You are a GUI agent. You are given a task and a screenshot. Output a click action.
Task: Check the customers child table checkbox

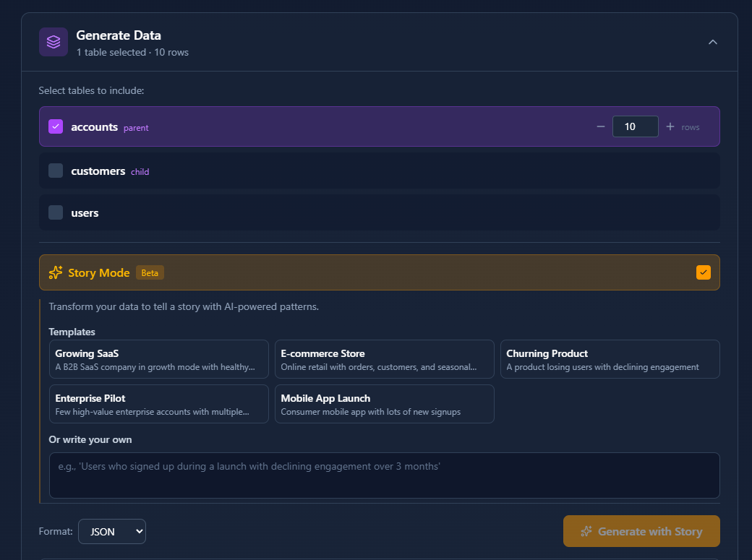coord(56,171)
